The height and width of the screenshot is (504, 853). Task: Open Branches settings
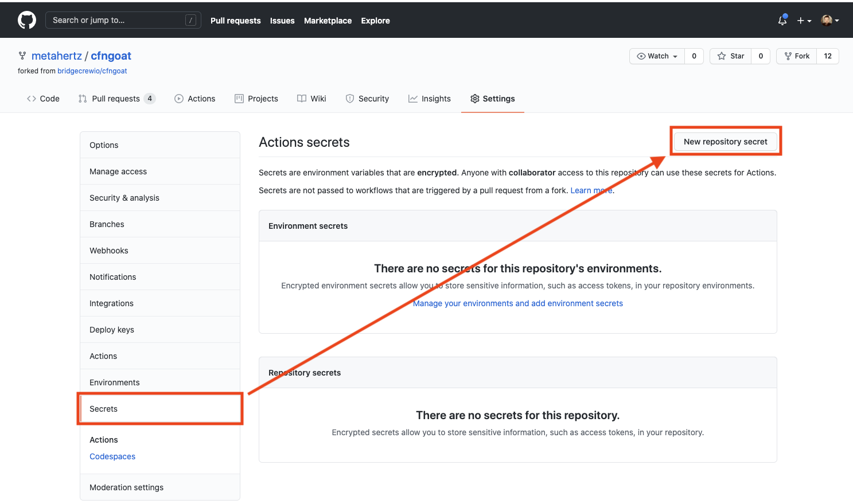(160, 224)
